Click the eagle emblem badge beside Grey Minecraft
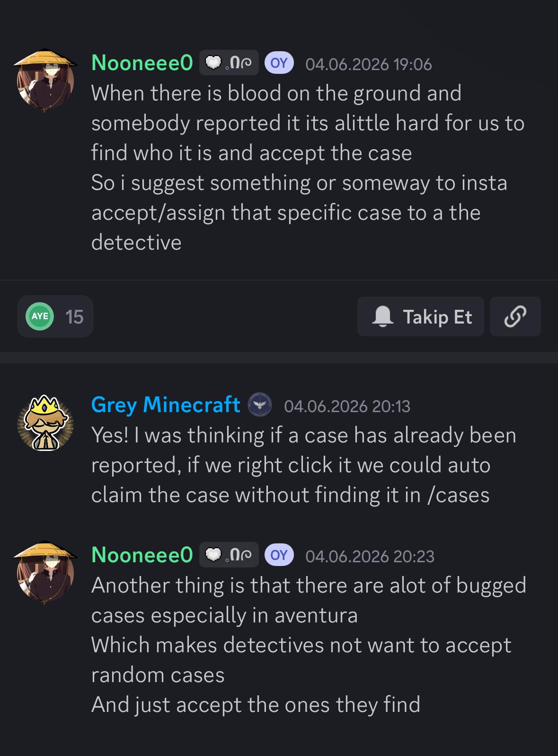This screenshot has width=558, height=756. pos(260,405)
